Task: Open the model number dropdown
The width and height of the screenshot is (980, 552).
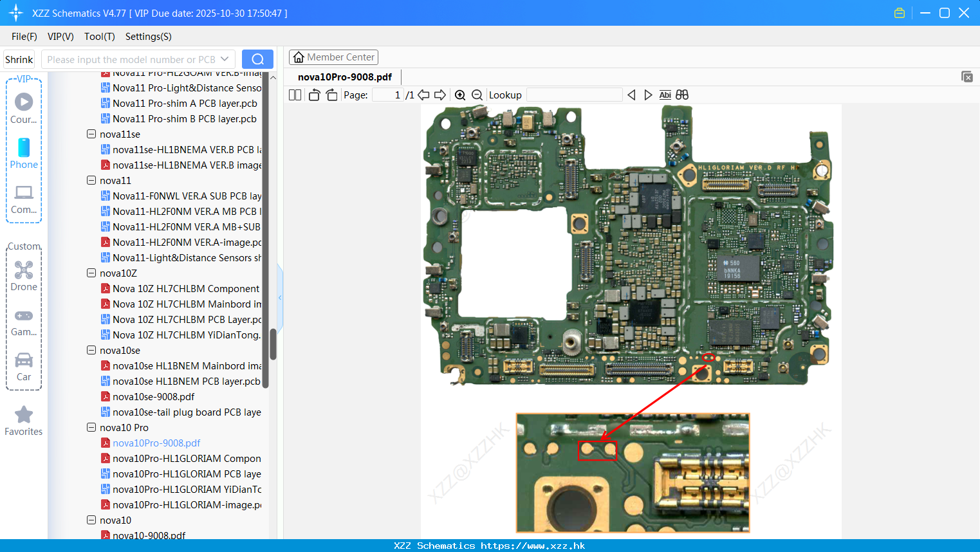Action: point(225,59)
